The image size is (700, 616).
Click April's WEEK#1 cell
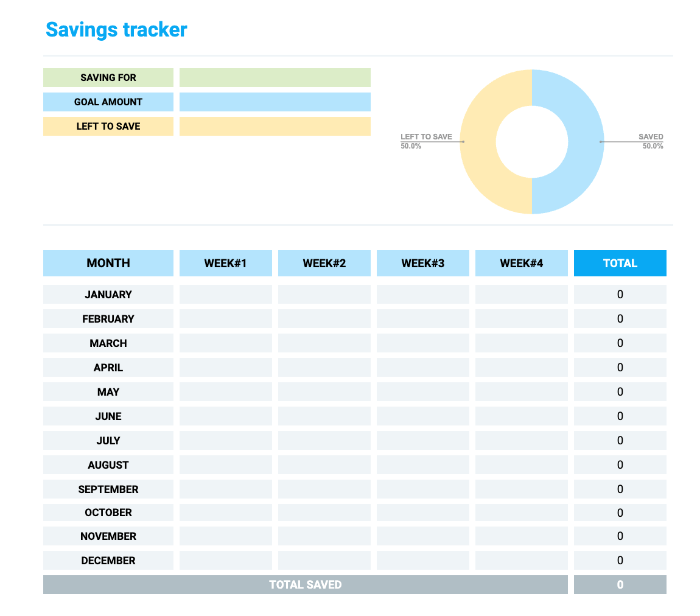(x=225, y=368)
